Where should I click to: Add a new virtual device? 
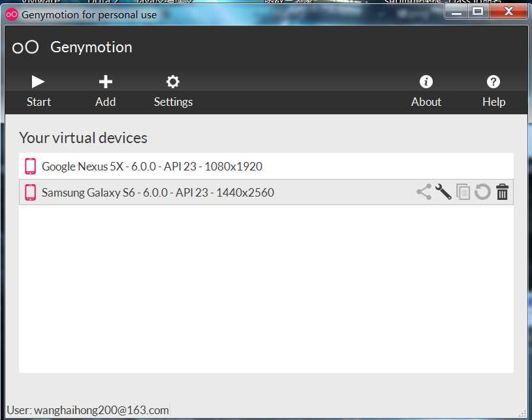(106, 91)
